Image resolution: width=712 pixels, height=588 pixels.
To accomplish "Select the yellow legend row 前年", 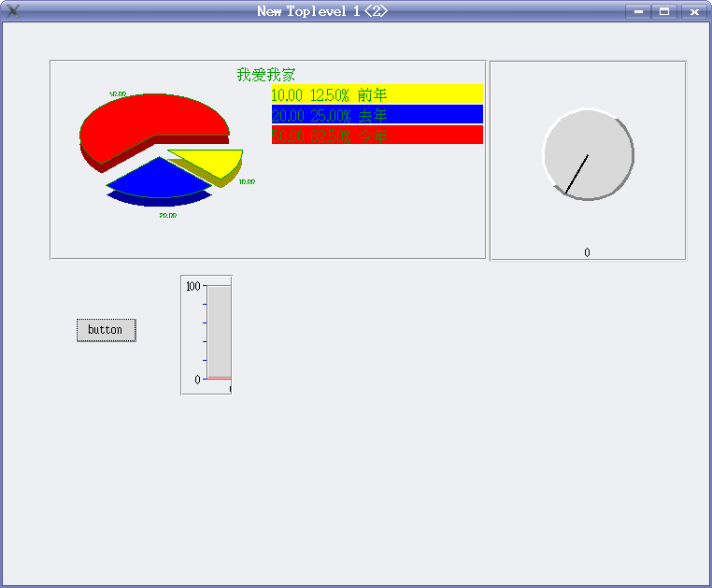I will coord(377,94).
